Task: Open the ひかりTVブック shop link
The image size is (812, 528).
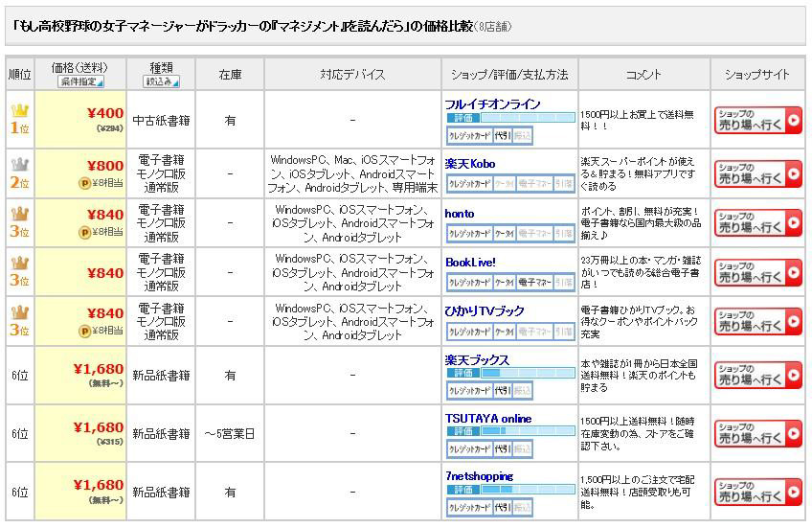Action: [485, 310]
